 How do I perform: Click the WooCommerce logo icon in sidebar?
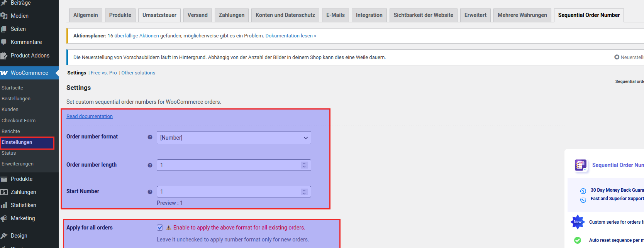(4, 73)
